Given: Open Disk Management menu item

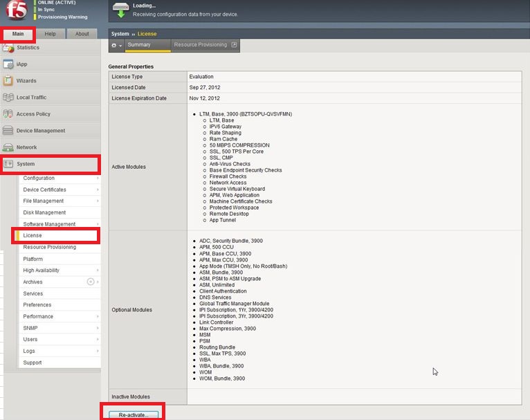Looking at the screenshot, I should point(60,212).
